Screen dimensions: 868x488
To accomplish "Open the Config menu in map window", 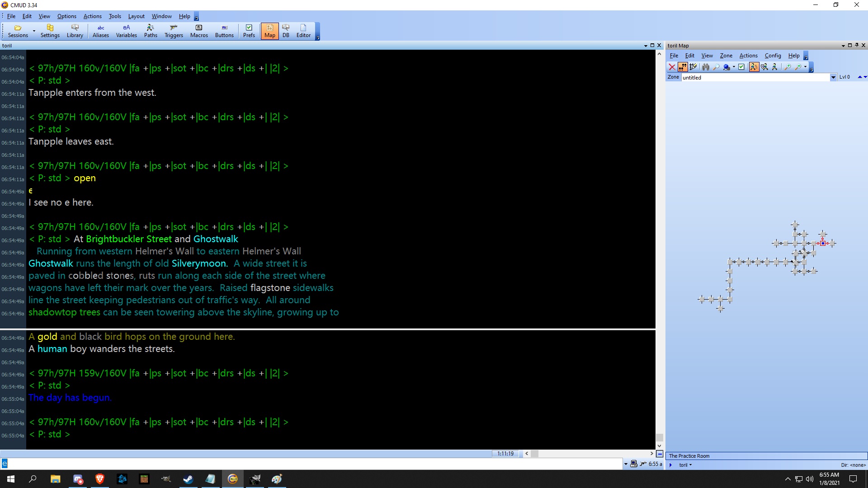I will 773,56.
